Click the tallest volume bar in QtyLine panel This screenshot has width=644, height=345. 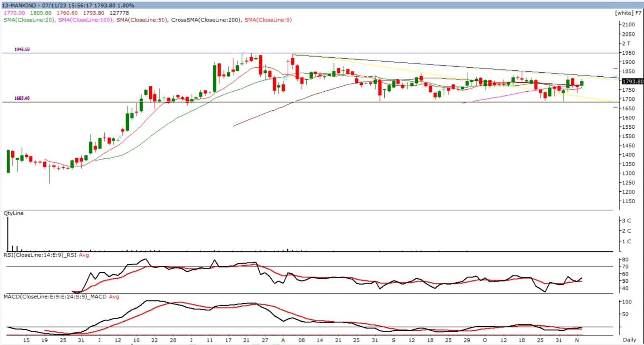pos(8,234)
